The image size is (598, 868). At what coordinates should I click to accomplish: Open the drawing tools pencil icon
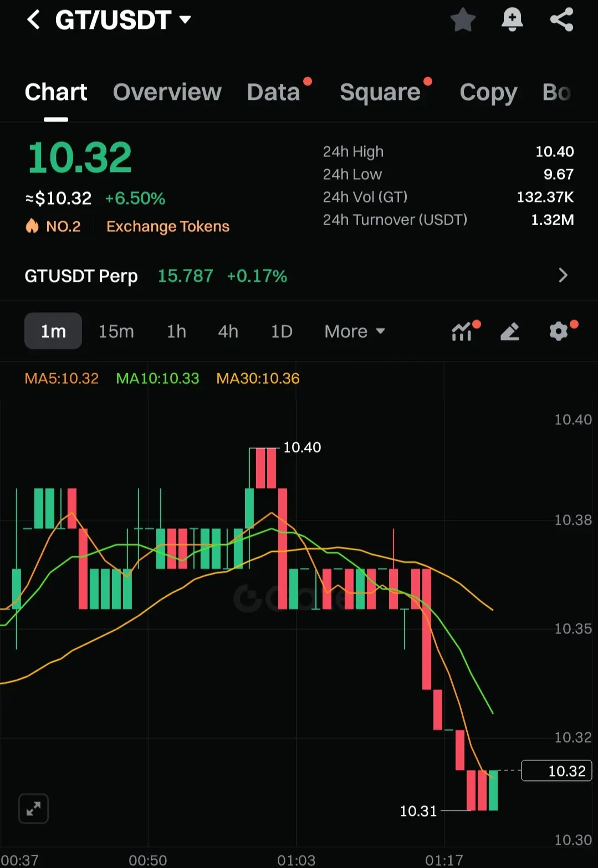(x=510, y=331)
